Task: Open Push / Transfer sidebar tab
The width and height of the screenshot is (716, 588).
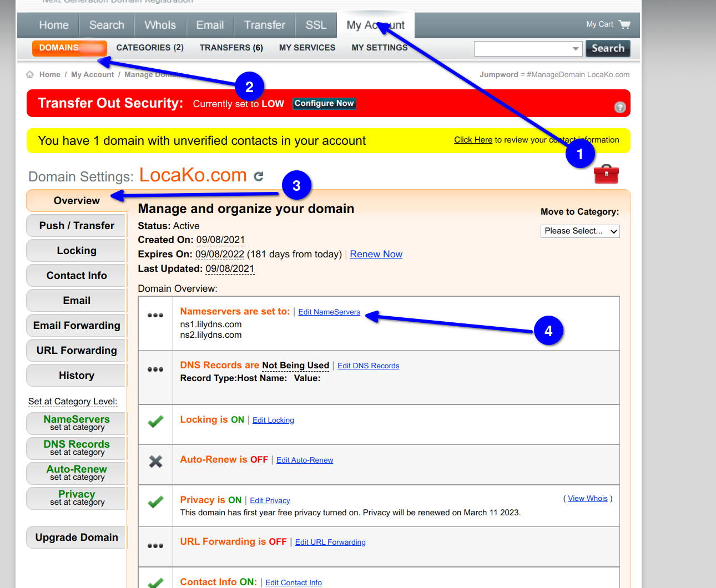Action: tap(77, 225)
